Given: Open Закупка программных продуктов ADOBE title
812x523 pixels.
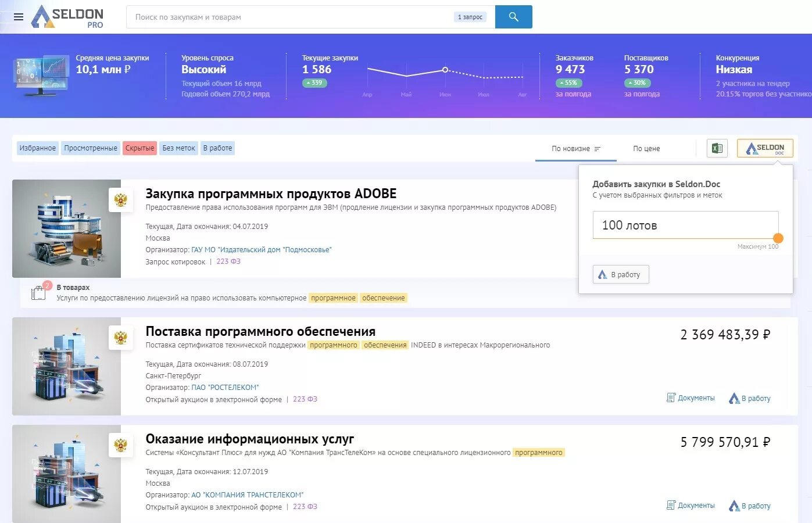Looking at the screenshot, I should 271,194.
